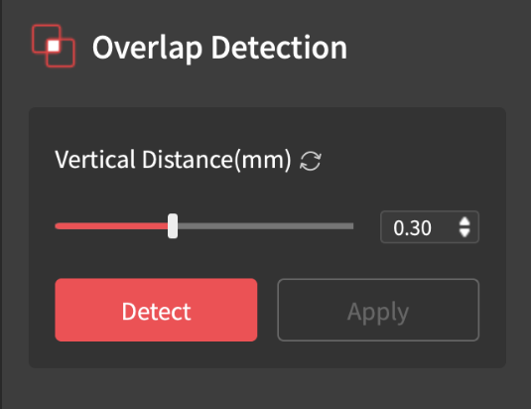Run overlap detection with the red Detect button
This screenshot has width=532, height=409.
(x=156, y=310)
